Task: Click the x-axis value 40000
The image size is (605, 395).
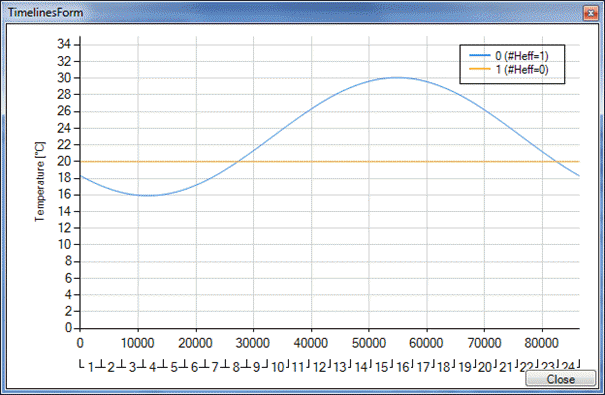Action: coord(311,343)
